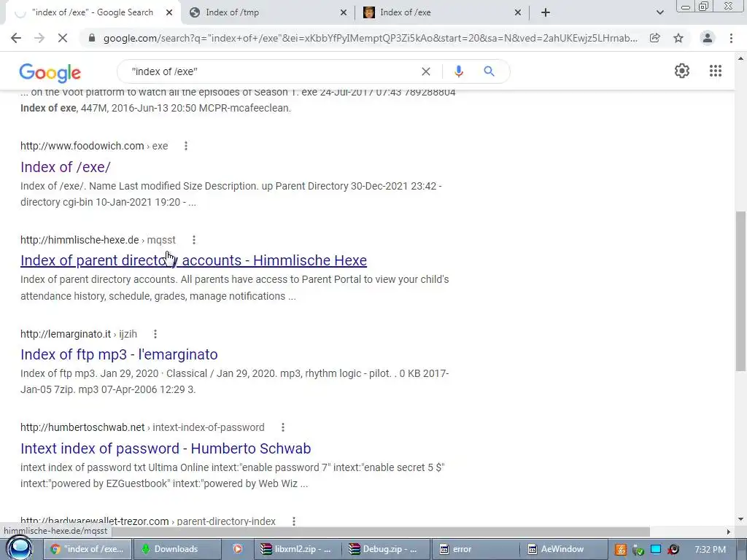
Task: Go back to previous page
Action: [16, 38]
